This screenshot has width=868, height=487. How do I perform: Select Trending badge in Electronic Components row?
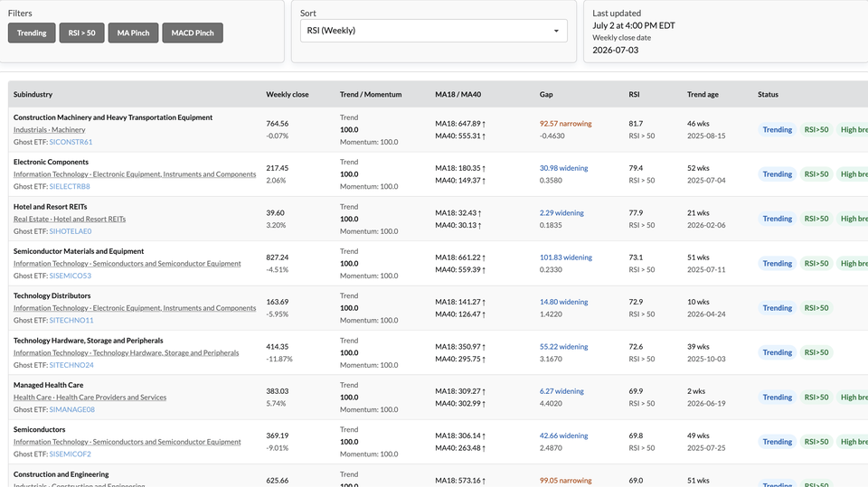[778, 174]
